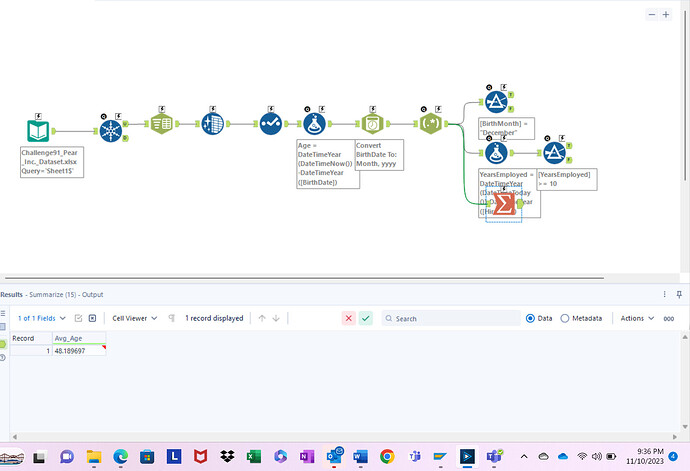Select the Input Data tool node
690x471 pixels.
(x=39, y=130)
